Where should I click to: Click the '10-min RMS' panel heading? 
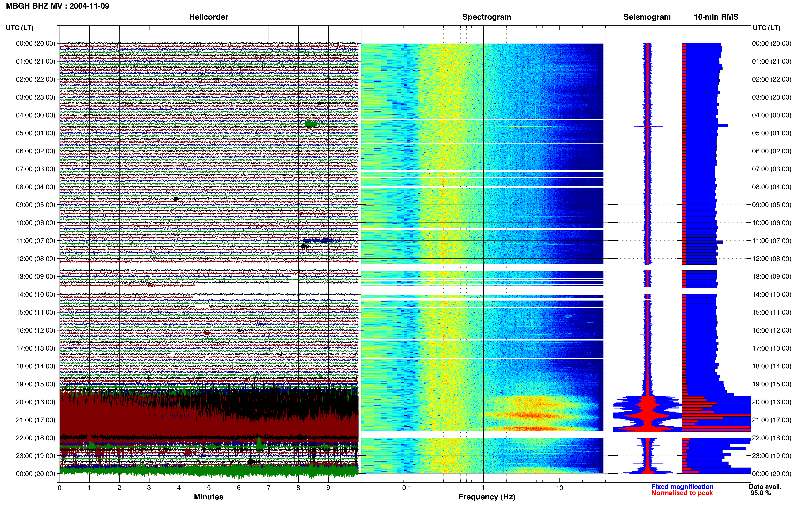tap(716, 17)
